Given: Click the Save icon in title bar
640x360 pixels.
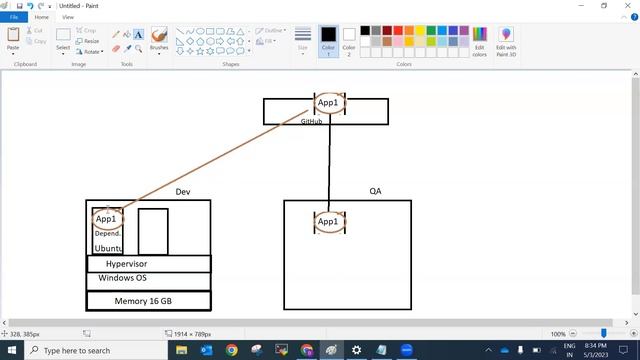Looking at the screenshot, I should tap(19, 6).
